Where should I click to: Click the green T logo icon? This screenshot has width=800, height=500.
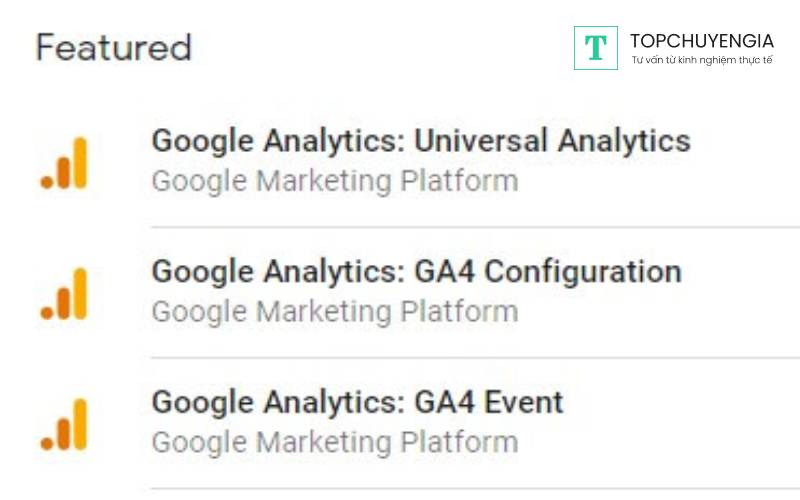coord(596,47)
